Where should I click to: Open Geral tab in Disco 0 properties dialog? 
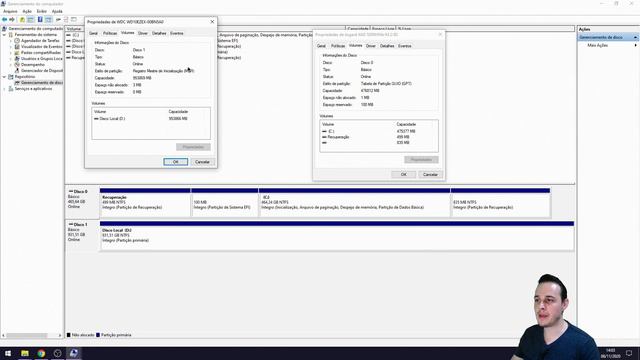click(x=322, y=46)
